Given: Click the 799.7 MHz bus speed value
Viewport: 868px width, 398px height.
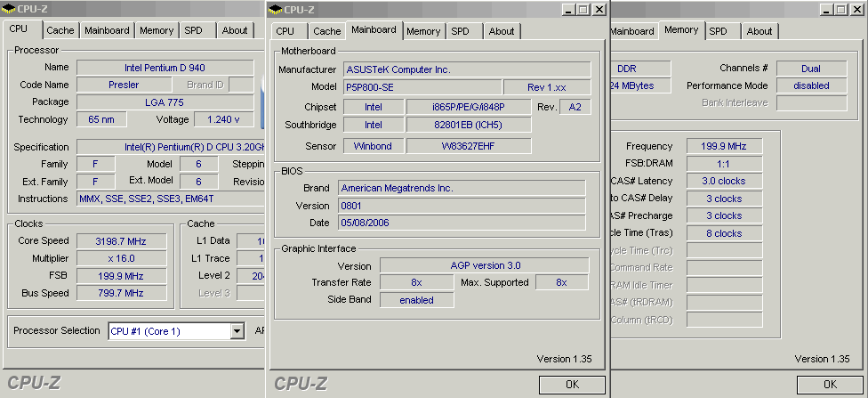Looking at the screenshot, I should 121,293.
